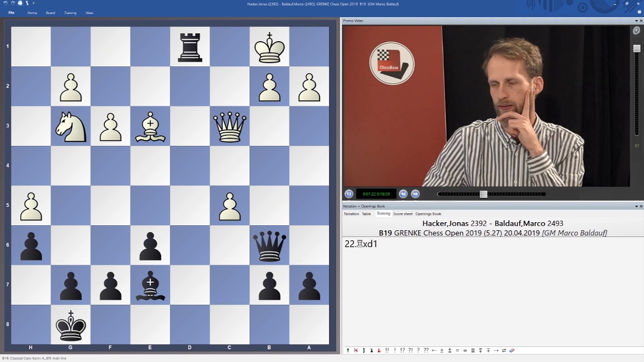The width and height of the screenshot is (644, 362).
Task: Click the eraser icon to delete annotation
Action: coord(512,350)
